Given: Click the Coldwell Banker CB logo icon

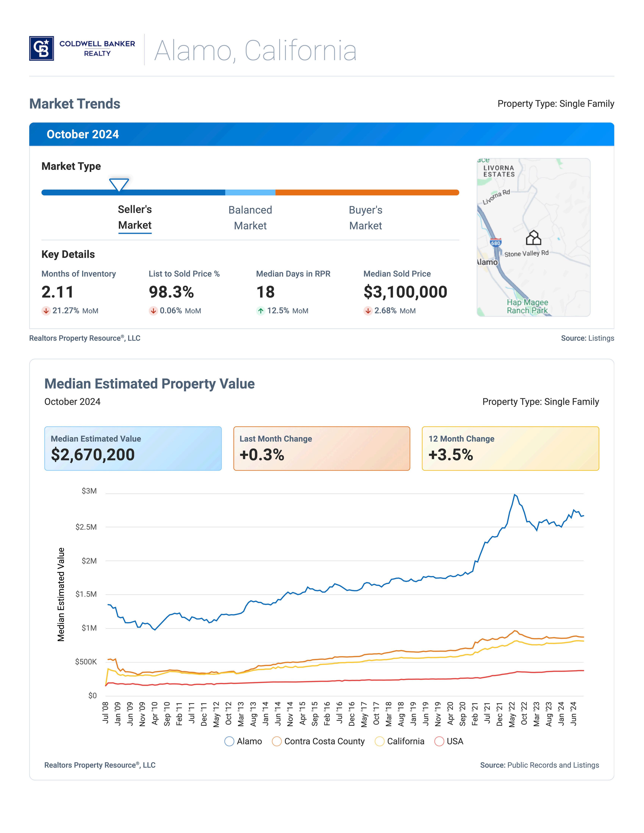Looking at the screenshot, I should [41, 48].
